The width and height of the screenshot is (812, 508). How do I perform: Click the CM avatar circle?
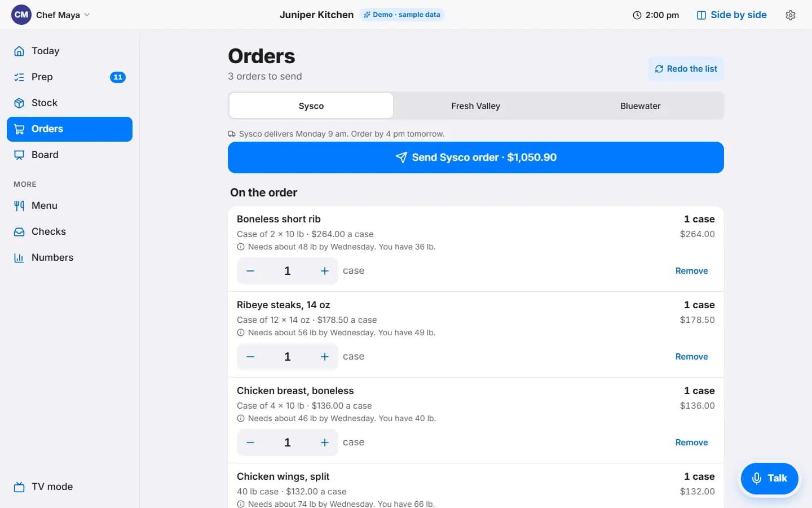pyautogui.click(x=21, y=15)
